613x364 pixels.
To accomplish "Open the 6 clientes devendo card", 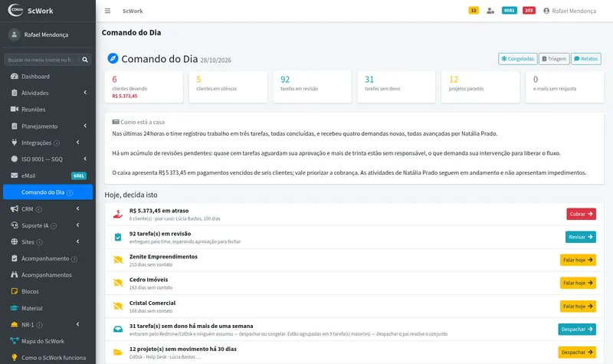I will click(144, 87).
